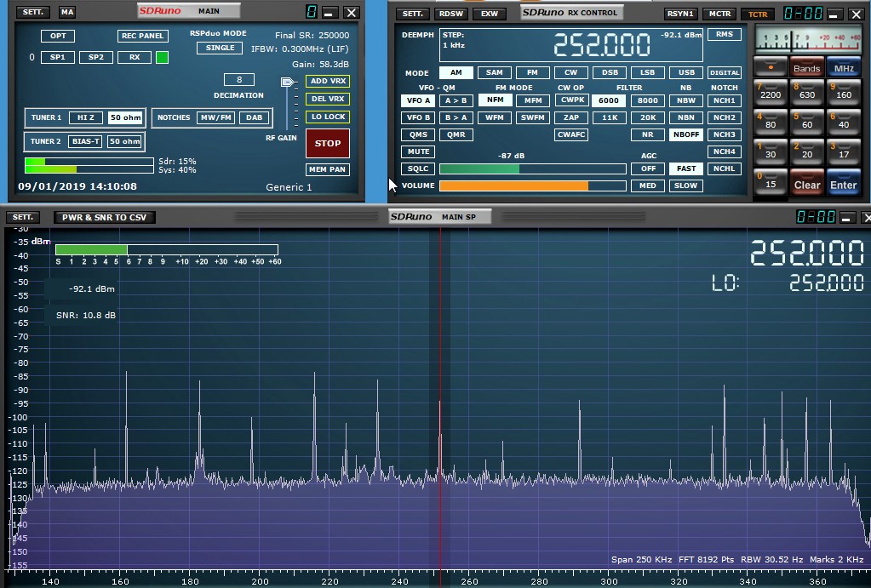Click MCTR button
The image size is (871, 588).
pyautogui.click(x=719, y=14)
